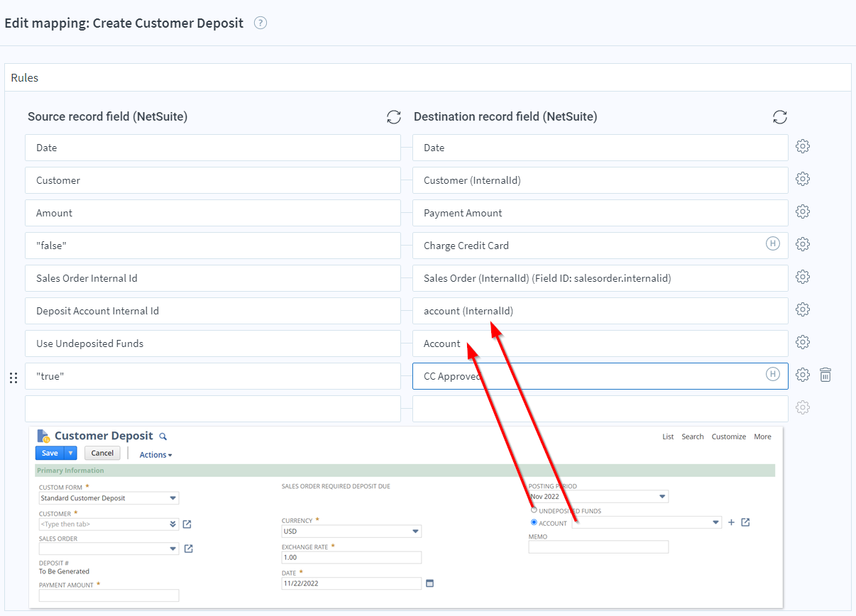Viewport: 856px width, 616px height.
Task: Click Payment Amount input in deposit form
Action: tap(109, 595)
